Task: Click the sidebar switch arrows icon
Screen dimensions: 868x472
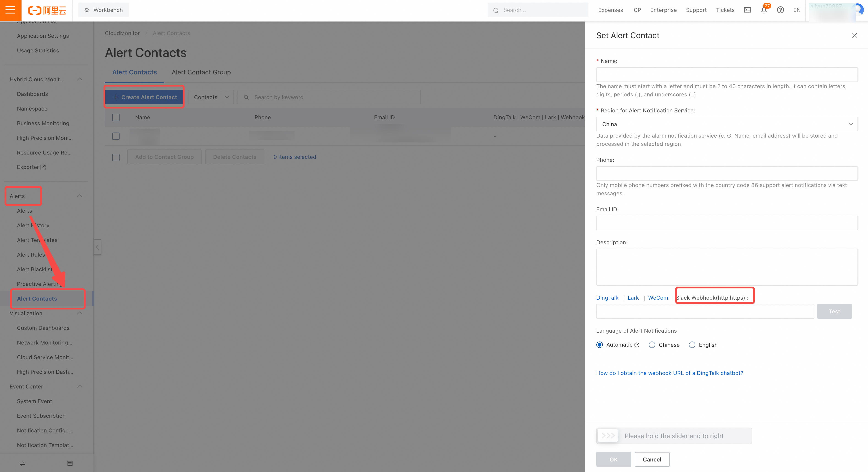Action: (22, 464)
